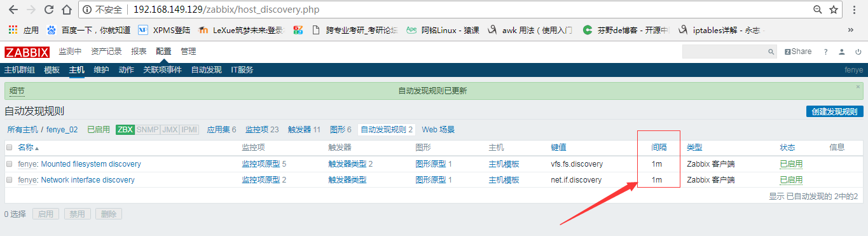The width and height of the screenshot is (868, 236).
Task: Click the 不安全 site info icon
Action: [x=87, y=10]
